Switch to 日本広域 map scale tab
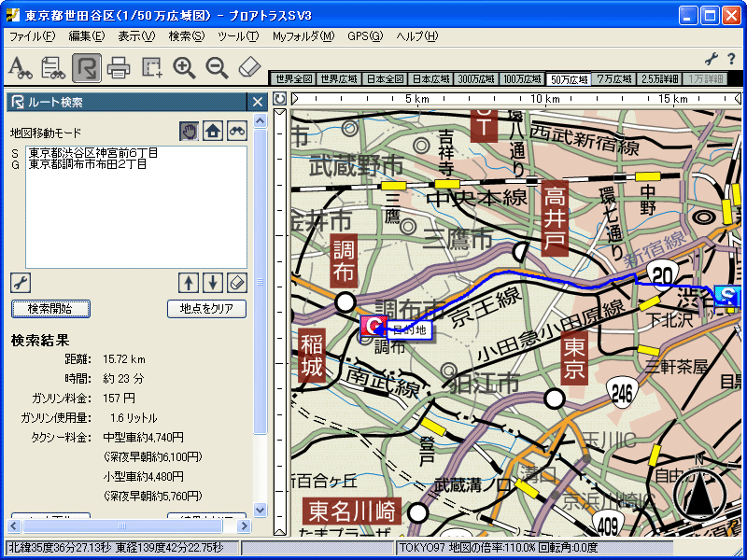The image size is (747, 560). (x=430, y=79)
